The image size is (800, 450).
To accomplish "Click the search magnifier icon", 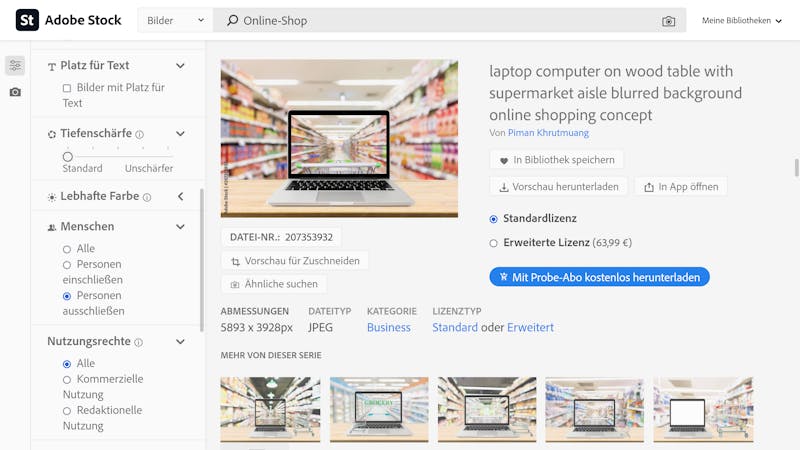I will point(233,20).
